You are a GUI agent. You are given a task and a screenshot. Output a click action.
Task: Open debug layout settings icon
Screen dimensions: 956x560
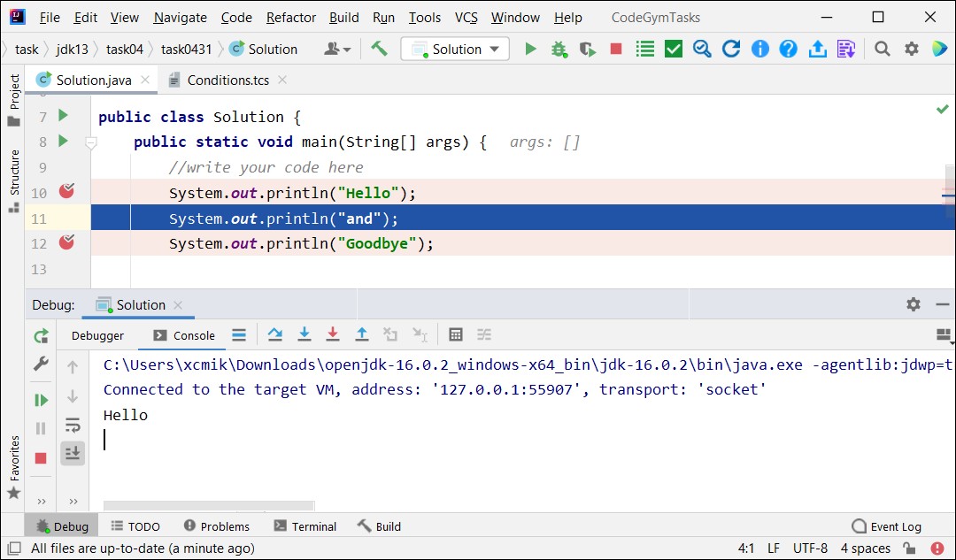point(944,334)
